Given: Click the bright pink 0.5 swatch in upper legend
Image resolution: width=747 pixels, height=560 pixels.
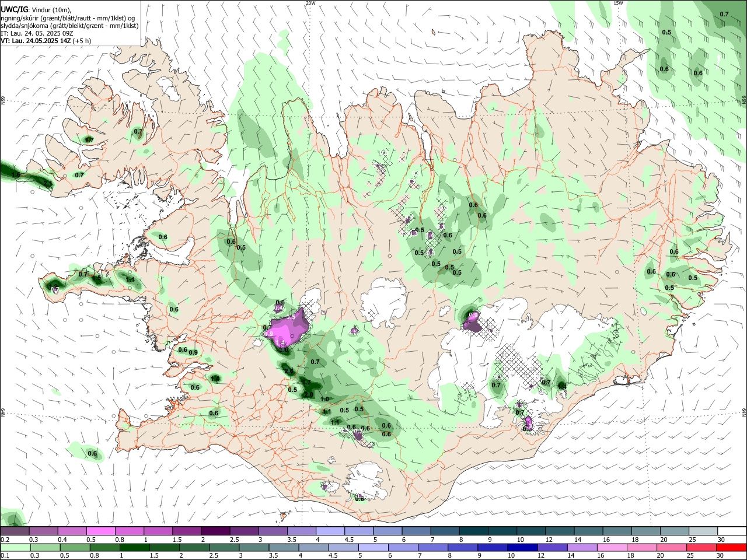Looking at the screenshot, I should coord(100,531).
